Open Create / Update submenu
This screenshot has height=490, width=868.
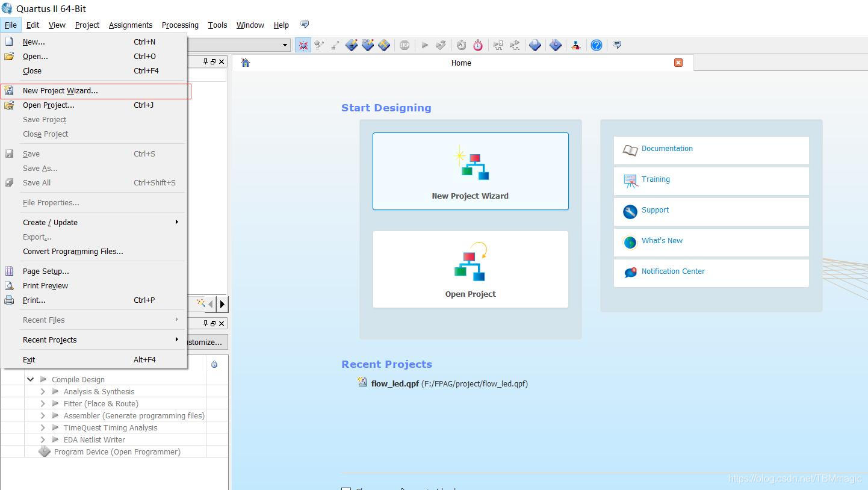[x=94, y=222]
